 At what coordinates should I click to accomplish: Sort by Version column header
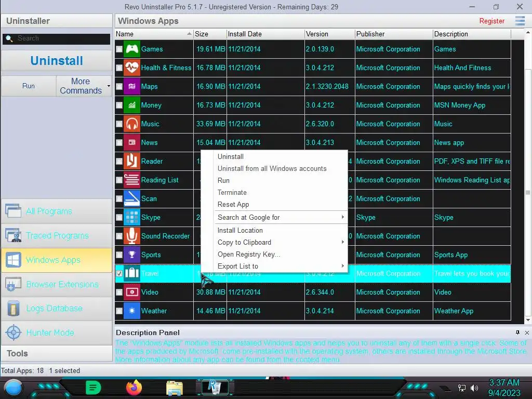pyautogui.click(x=329, y=34)
